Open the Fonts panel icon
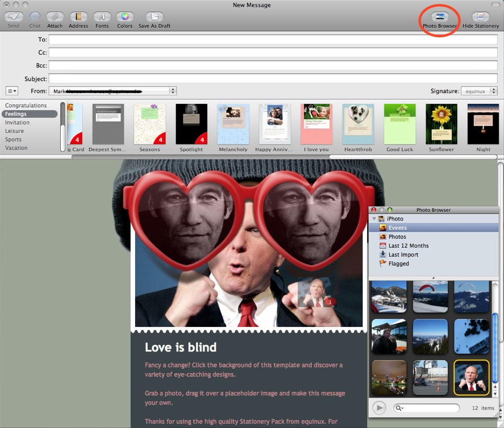 click(102, 17)
